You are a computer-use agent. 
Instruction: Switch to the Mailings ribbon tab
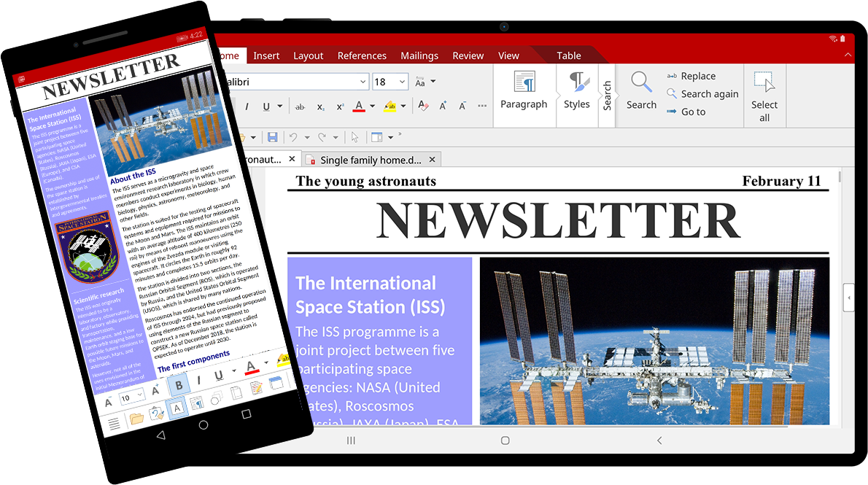pyautogui.click(x=419, y=55)
